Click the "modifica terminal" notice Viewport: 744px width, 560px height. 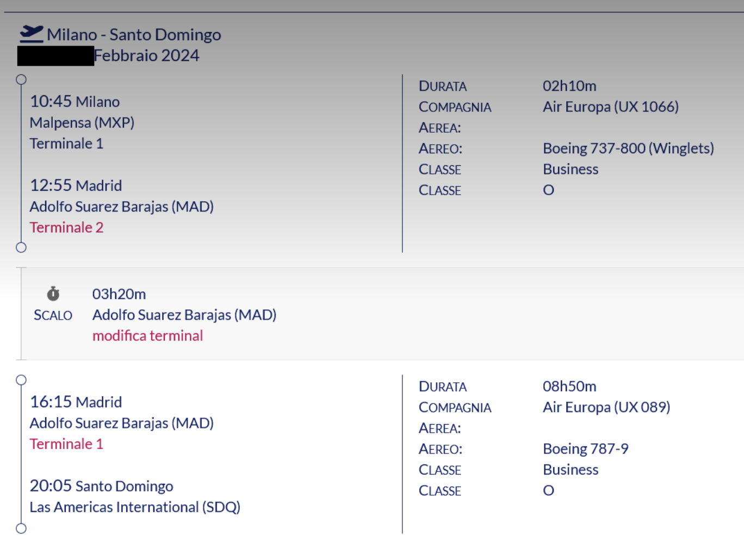pyautogui.click(x=147, y=335)
